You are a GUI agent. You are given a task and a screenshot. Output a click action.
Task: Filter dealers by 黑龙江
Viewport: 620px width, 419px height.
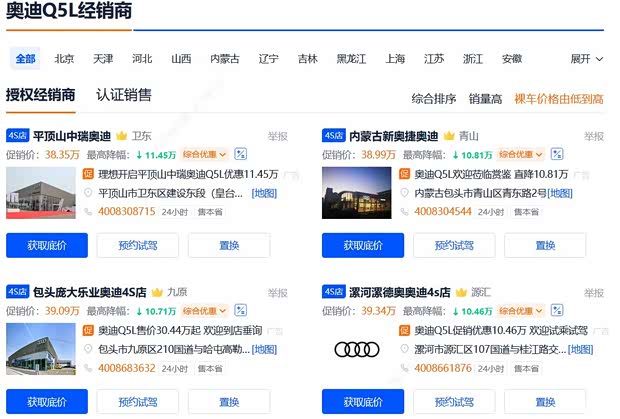[x=351, y=59]
